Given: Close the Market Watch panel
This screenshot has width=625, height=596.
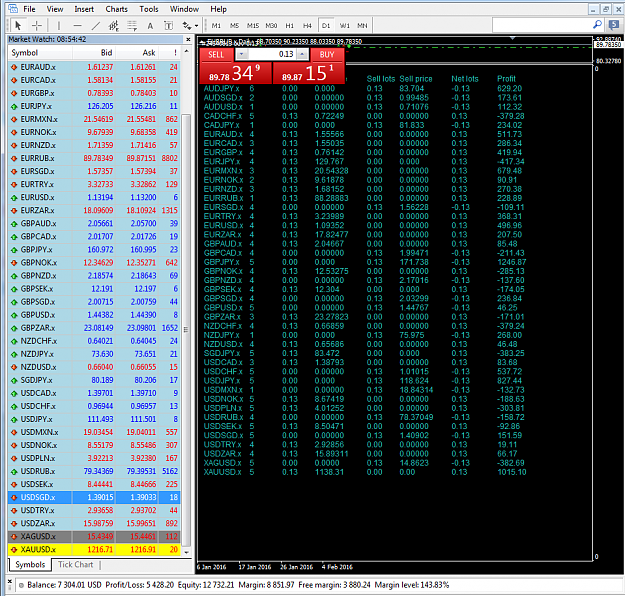Looking at the screenshot, I should 188,39.
